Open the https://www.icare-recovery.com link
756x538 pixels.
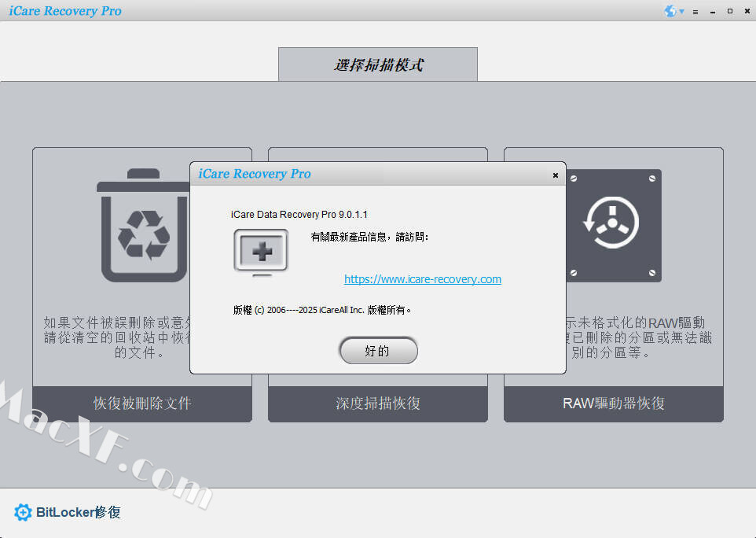click(422, 279)
